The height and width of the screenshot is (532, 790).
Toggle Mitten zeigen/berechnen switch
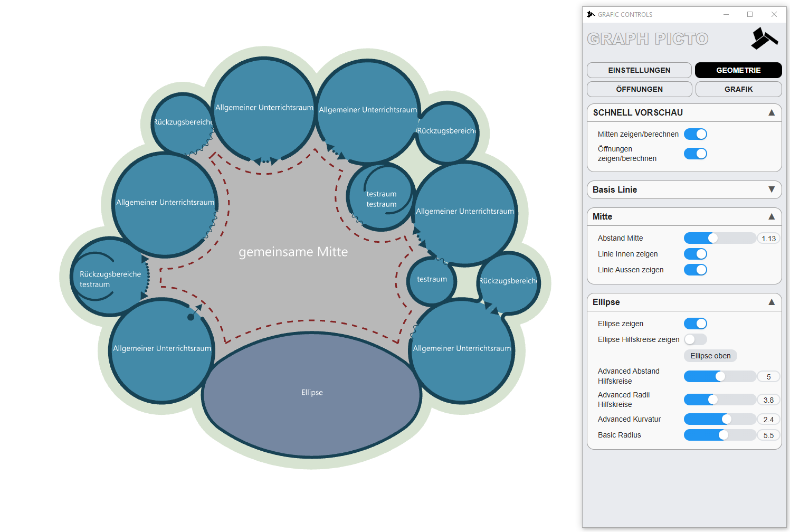click(695, 134)
